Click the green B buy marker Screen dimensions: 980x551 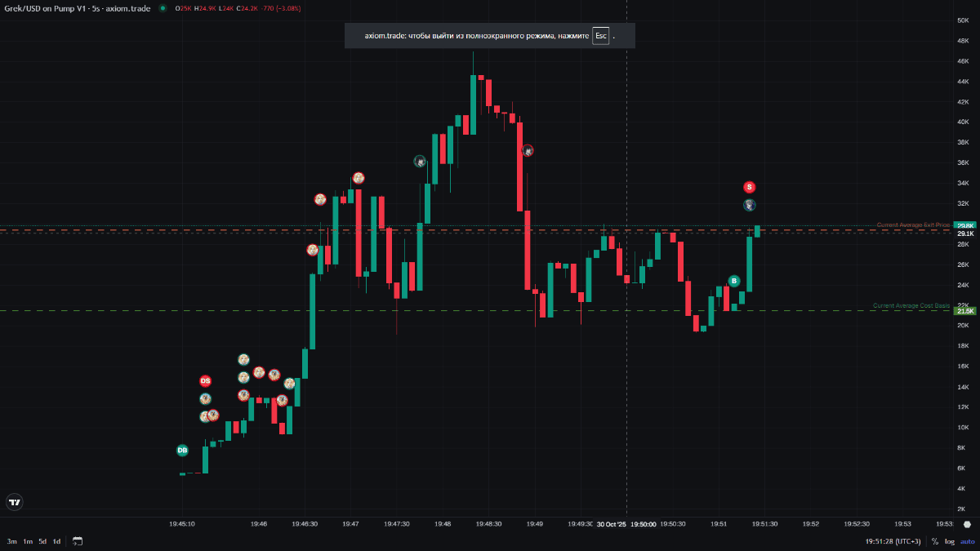coord(733,281)
